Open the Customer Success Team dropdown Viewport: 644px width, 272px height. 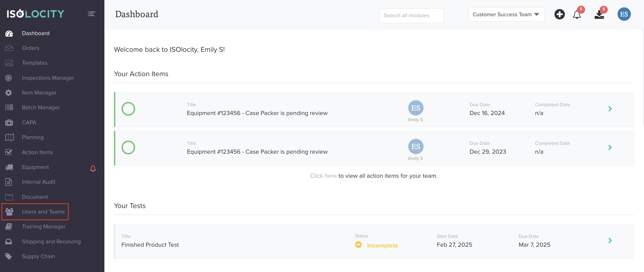pos(506,15)
